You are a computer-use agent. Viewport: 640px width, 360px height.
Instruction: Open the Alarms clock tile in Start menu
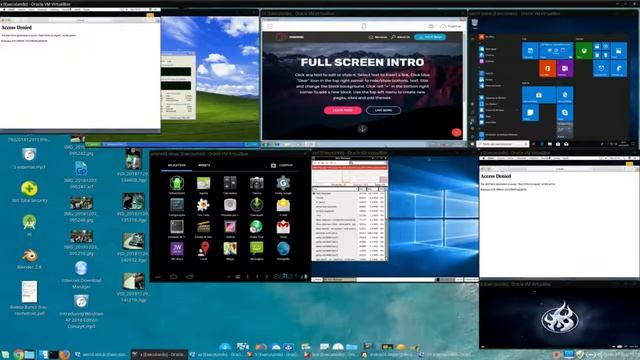click(601, 69)
